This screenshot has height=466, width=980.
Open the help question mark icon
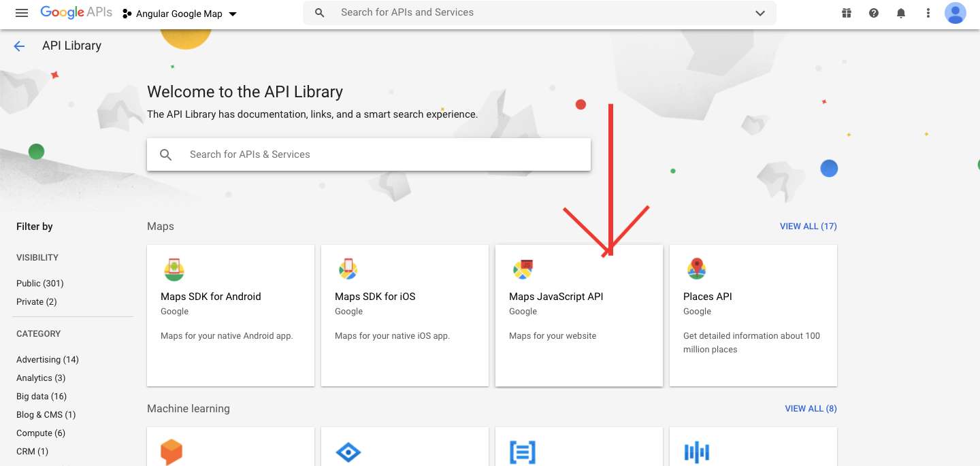[x=874, y=13]
